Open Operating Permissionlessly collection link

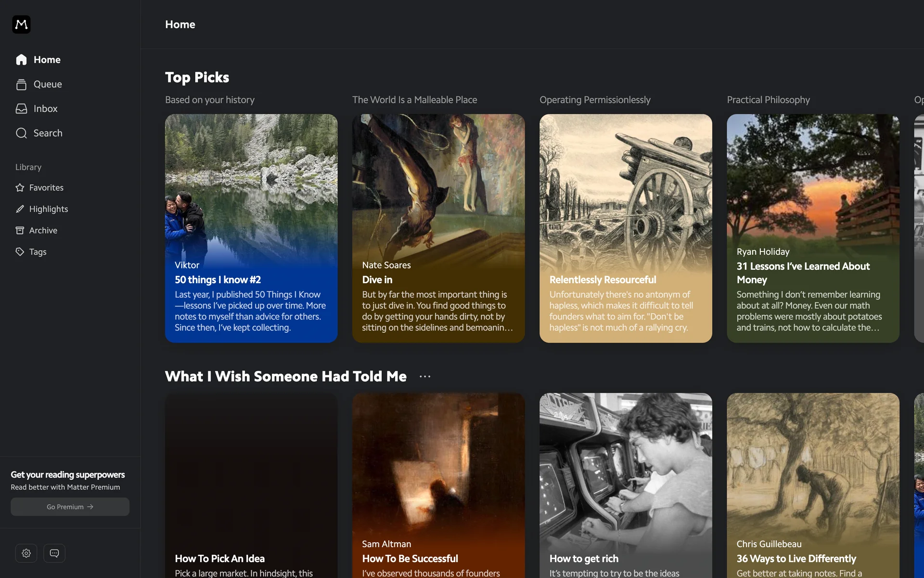pos(594,100)
